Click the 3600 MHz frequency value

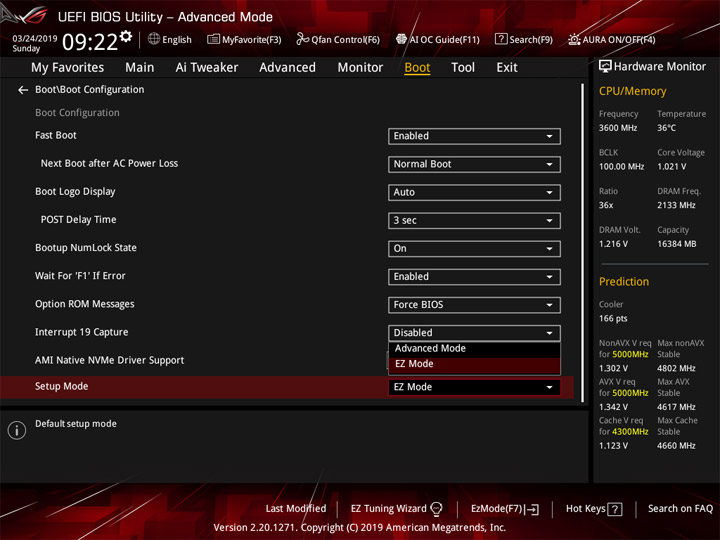click(618, 128)
